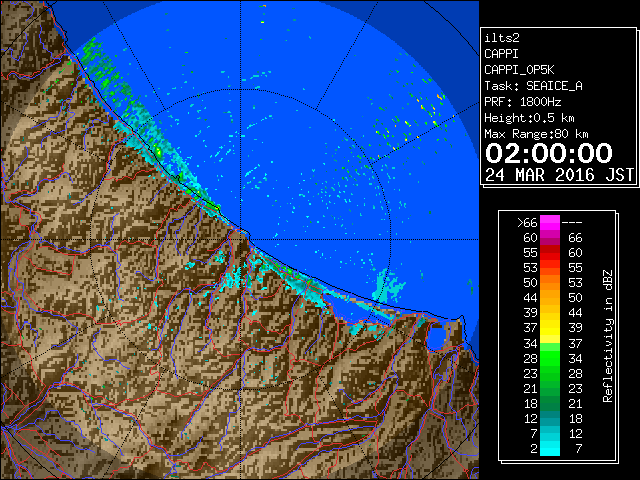This screenshot has width=640, height=480.
Task: Click the 'Task: SEAICE_A' line
Action: point(533,86)
